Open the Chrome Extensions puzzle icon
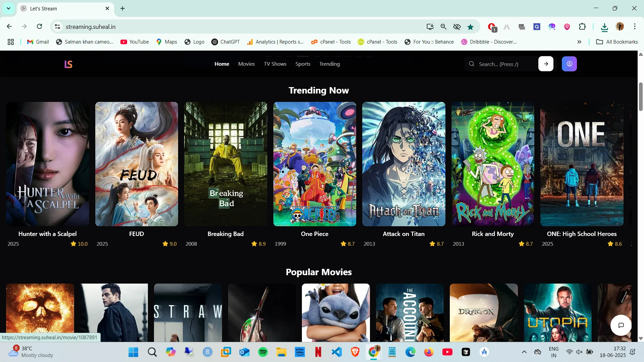The width and height of the screenshot is (644, 362). point(582,27)
